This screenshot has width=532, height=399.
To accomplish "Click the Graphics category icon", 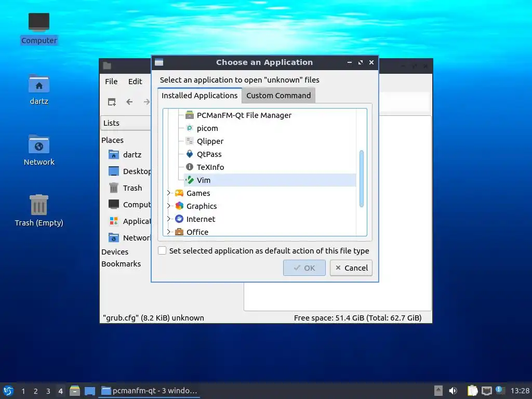I will coord(179,206).
